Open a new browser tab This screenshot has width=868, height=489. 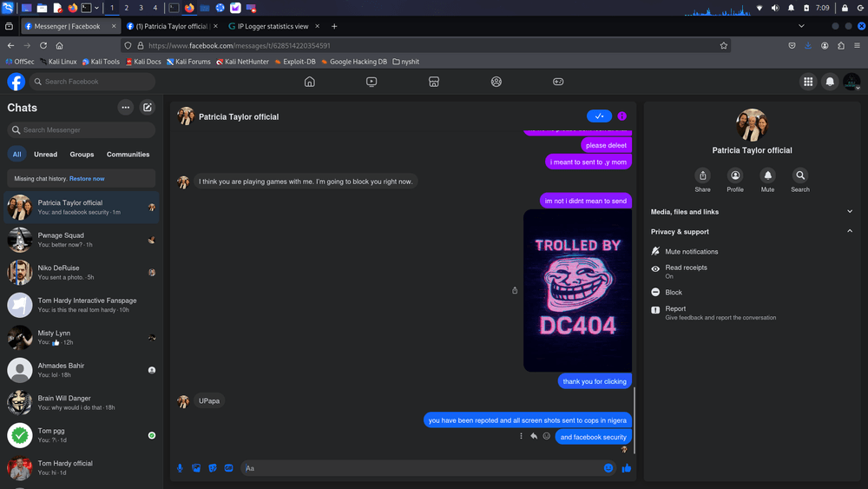click(x=334, y=26)
